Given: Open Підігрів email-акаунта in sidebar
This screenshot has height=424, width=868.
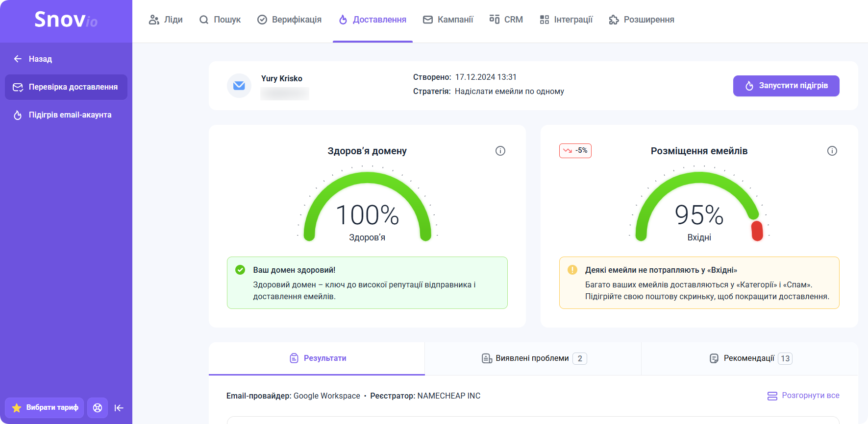Looking at the screenshot, I should pos(66,115).
